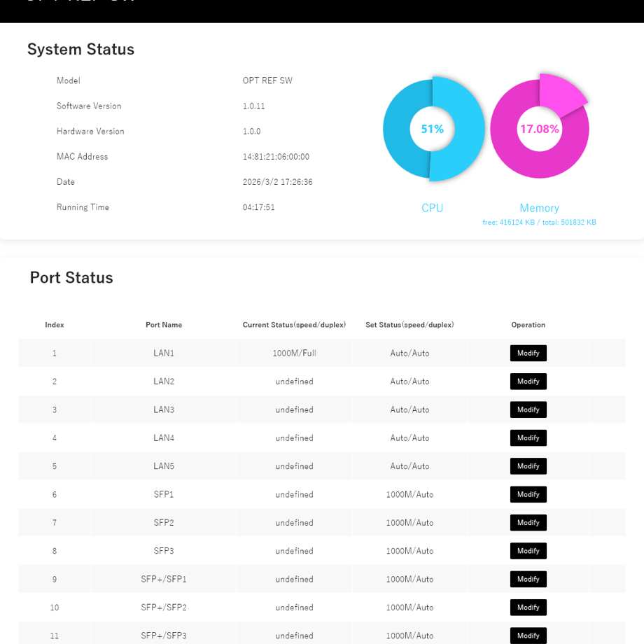
Task: Click Modify button for LAN3 port
Action: (x=528, y=409)
